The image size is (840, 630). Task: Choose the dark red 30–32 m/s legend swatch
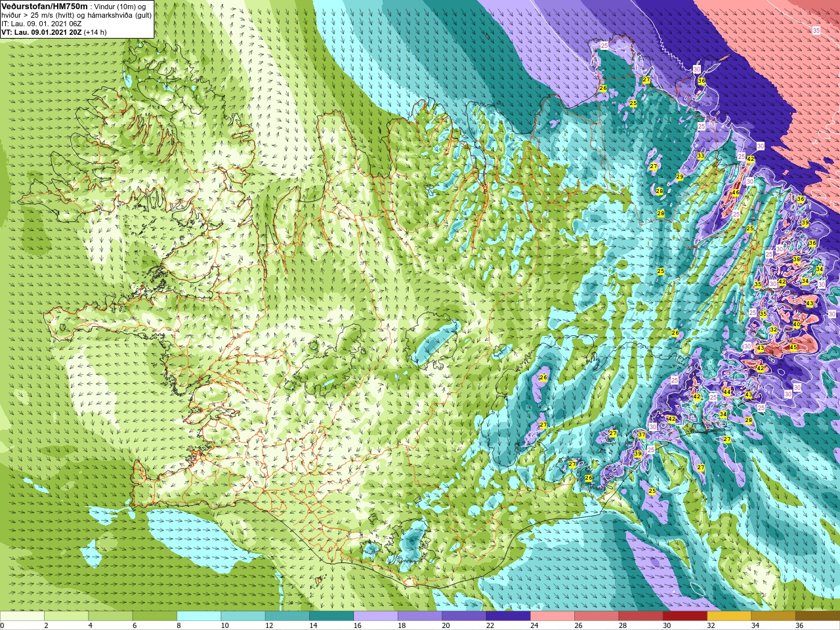pos(685,616)
